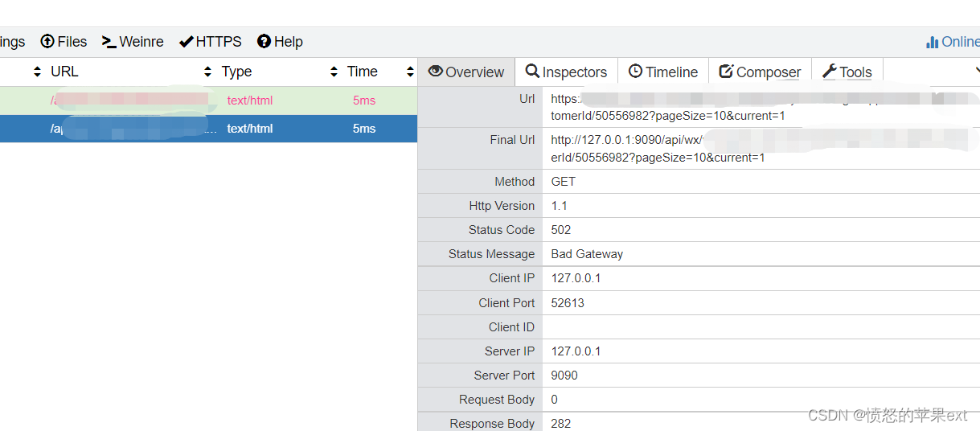Click the Composer pencil icon
This screenshot has height=431, width=980.
726,72
